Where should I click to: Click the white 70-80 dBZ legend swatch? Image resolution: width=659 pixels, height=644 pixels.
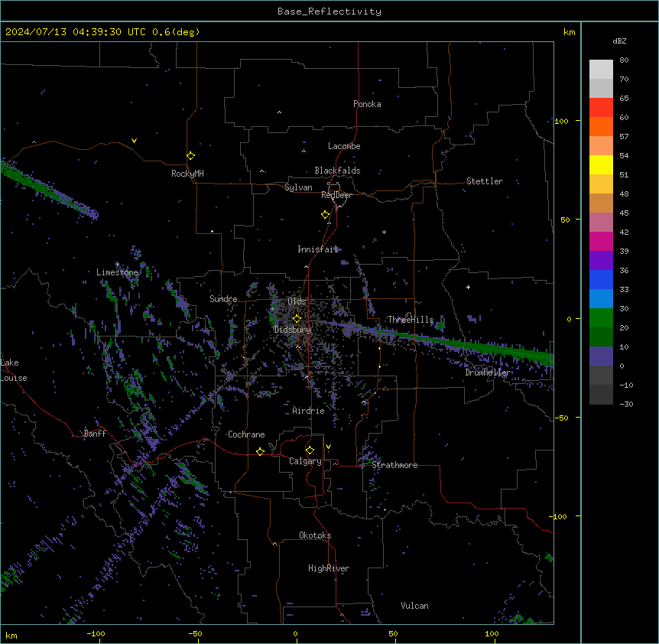[601, 70]
